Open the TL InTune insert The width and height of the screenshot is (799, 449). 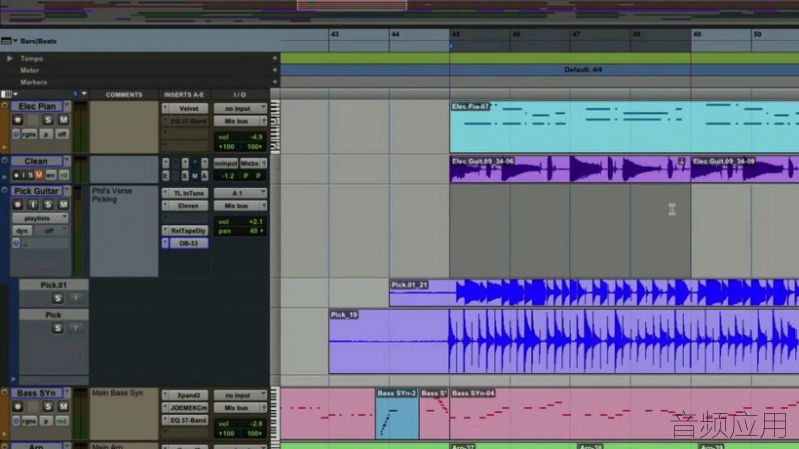pyautogui.click(x=189, y=193)
